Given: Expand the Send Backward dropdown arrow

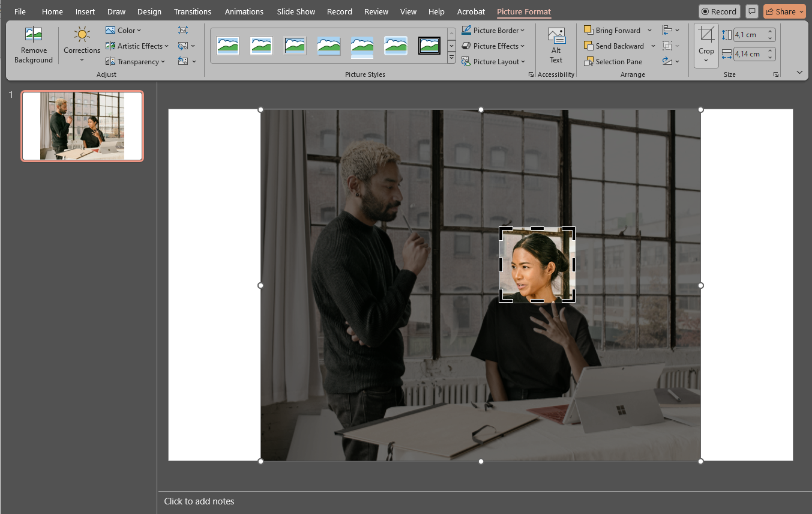Looking at the screenshot, I should click(653, 46).
